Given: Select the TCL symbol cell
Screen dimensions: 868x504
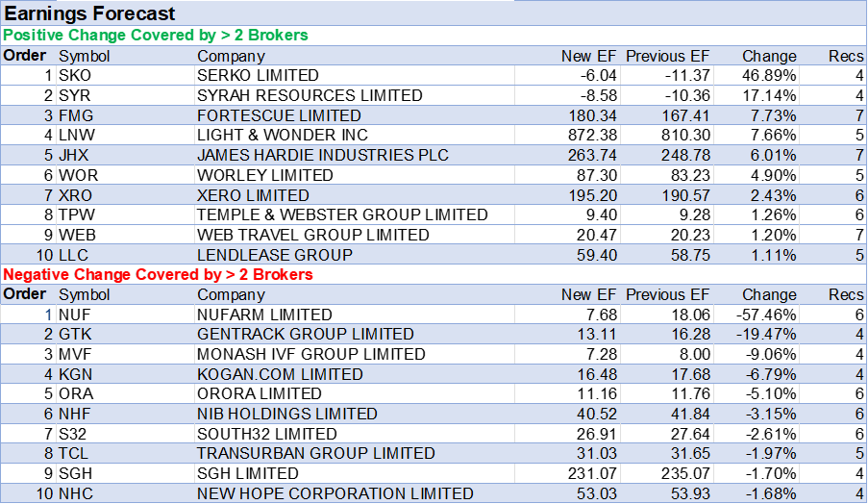Looking at the screenshot, I should point(74,453).
